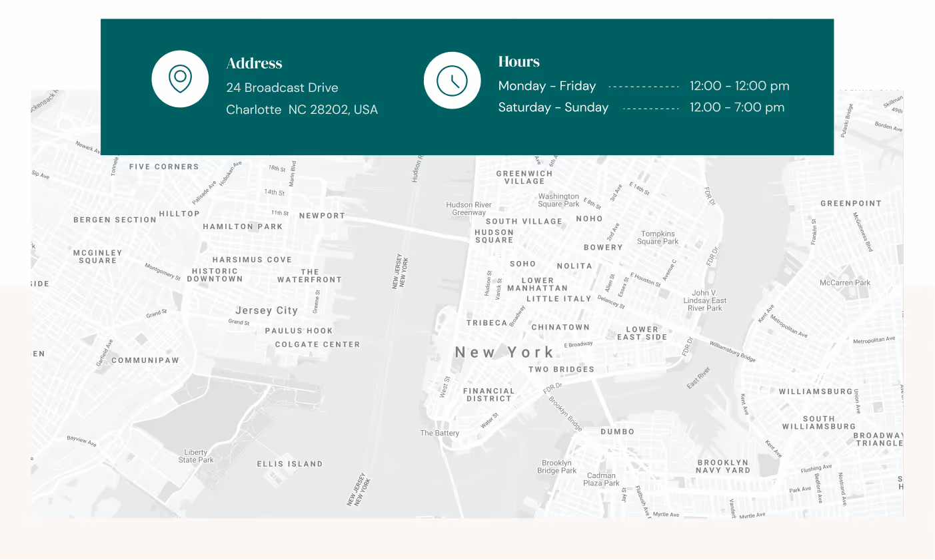Click the 'Jersey City' map label
Viewport: 935px width, 560px height.
click(267, 310)
